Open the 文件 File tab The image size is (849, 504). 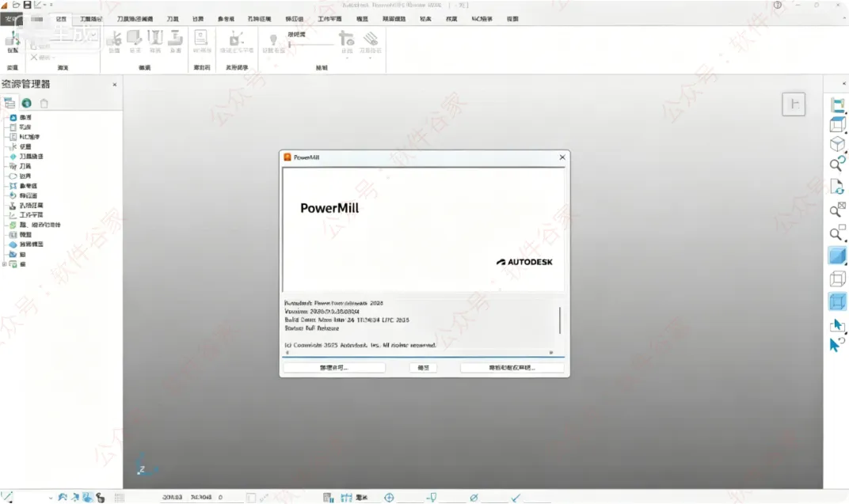click(x=10, y=19)
